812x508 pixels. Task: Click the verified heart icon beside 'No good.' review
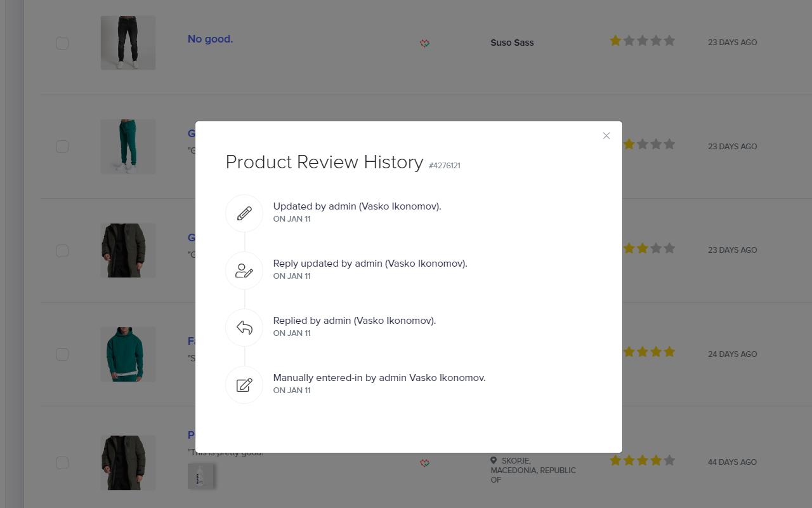pos(424,43)
